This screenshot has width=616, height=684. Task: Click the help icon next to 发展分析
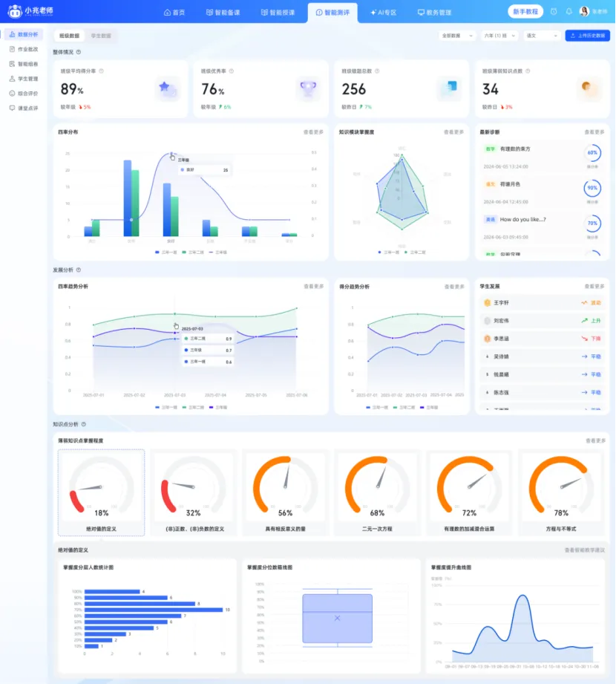pyautogui.click(x=79, y=270)
